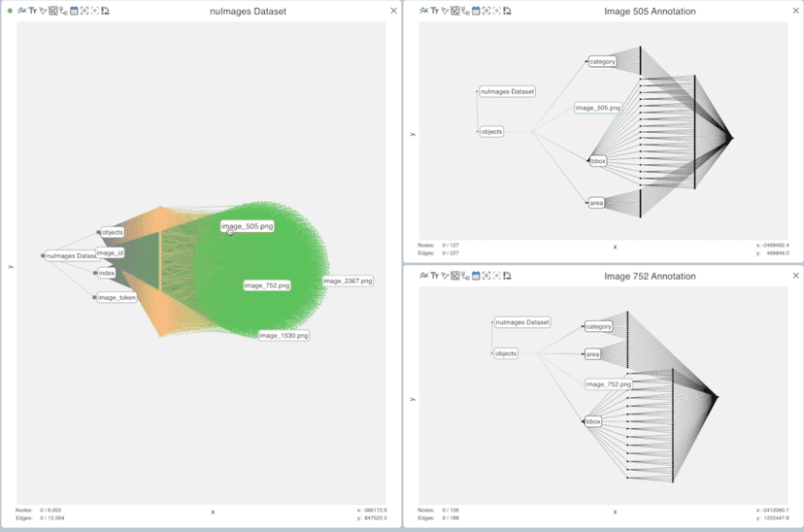
Task: Click the blue table icon in Image 752 Annotation toolbar
Action: coord(476,277)
